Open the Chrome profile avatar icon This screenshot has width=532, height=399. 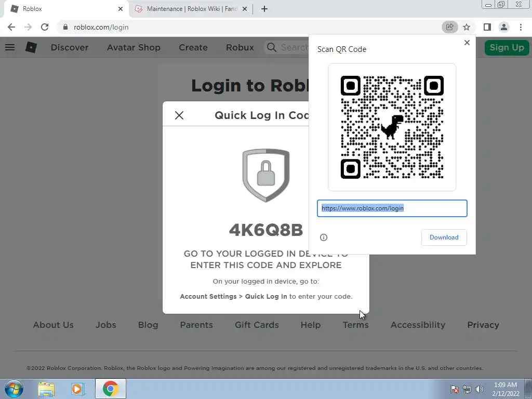pyautogui.click(x=504, y=27)
